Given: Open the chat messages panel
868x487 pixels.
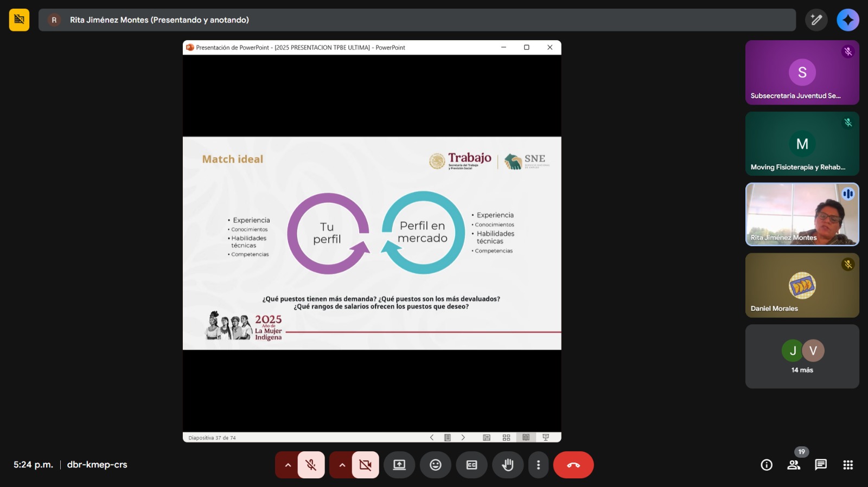Looking at the screenshot, I should [x=820, y=465].
